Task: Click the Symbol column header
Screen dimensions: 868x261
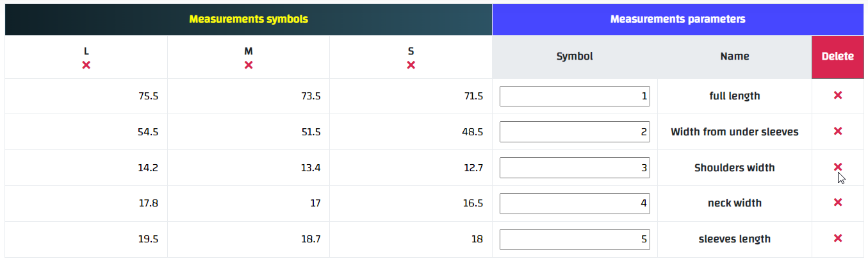Action: (575, 56)
